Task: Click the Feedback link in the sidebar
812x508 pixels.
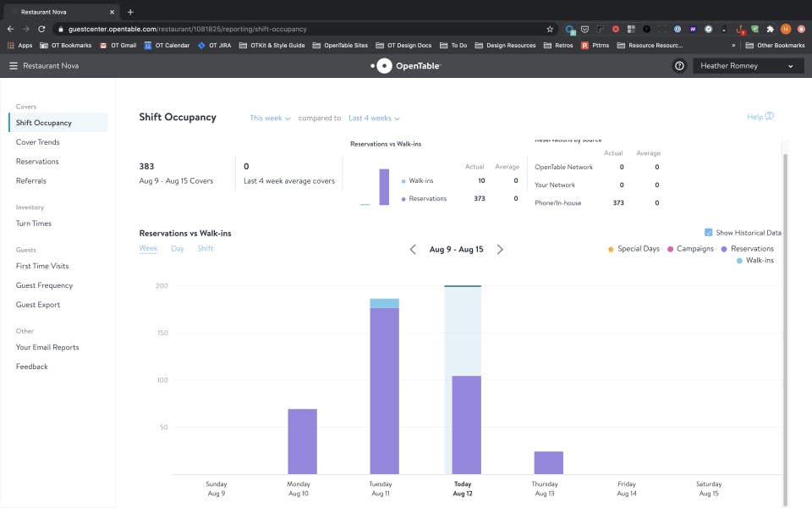Action: click(31, 366)
